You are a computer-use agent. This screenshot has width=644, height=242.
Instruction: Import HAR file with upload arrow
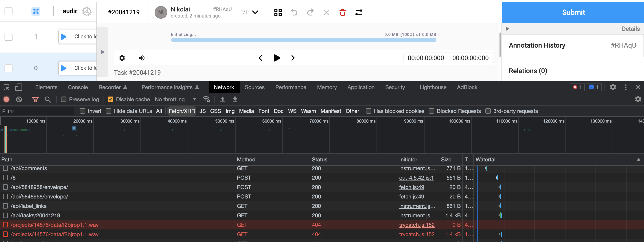[x=222, y=99]
